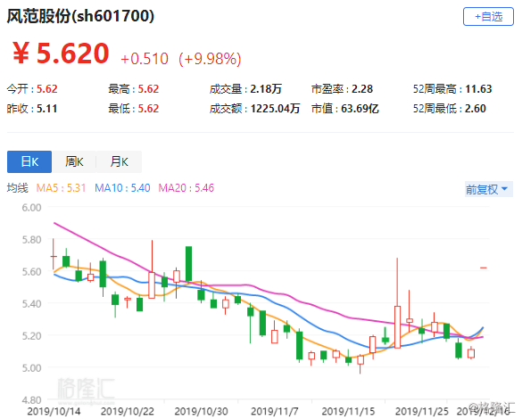Add stock to watchlist with +自选

point(488,16)
